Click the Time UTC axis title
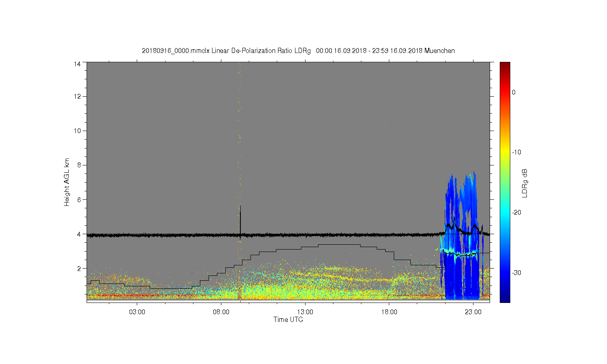The width and height of the screenshot is (607, 364). 288,320
